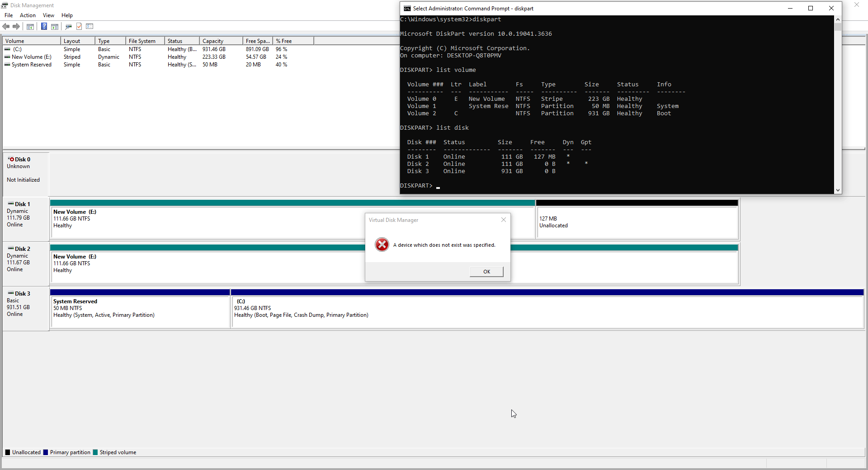The height and width of the screenshot is (470, 868).
Task: Sort by the Free Space column header
Action: pos(258,41)
